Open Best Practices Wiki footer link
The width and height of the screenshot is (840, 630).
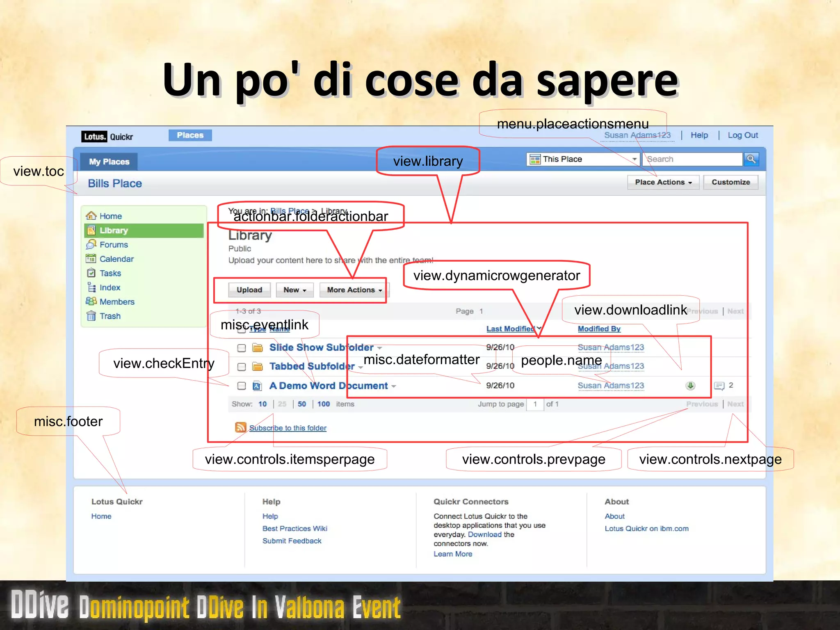[x=295, y=529]
